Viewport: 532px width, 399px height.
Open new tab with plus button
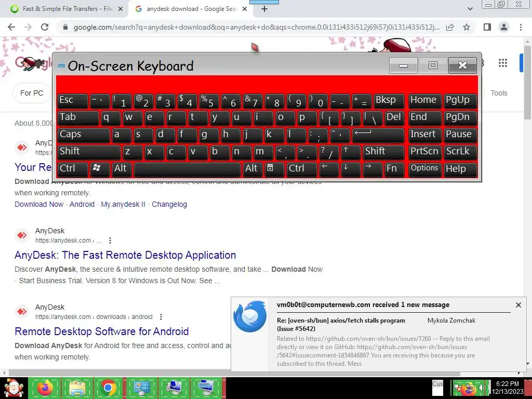point(264,9)
